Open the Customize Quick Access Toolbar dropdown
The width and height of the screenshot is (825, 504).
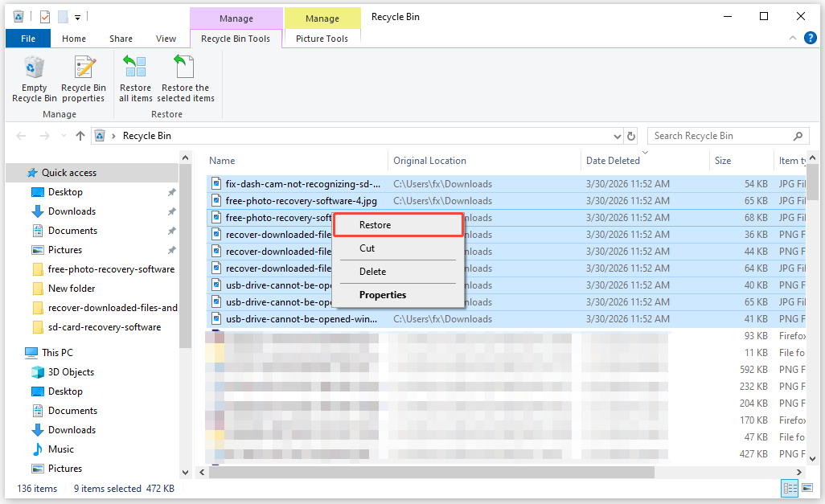77,18
